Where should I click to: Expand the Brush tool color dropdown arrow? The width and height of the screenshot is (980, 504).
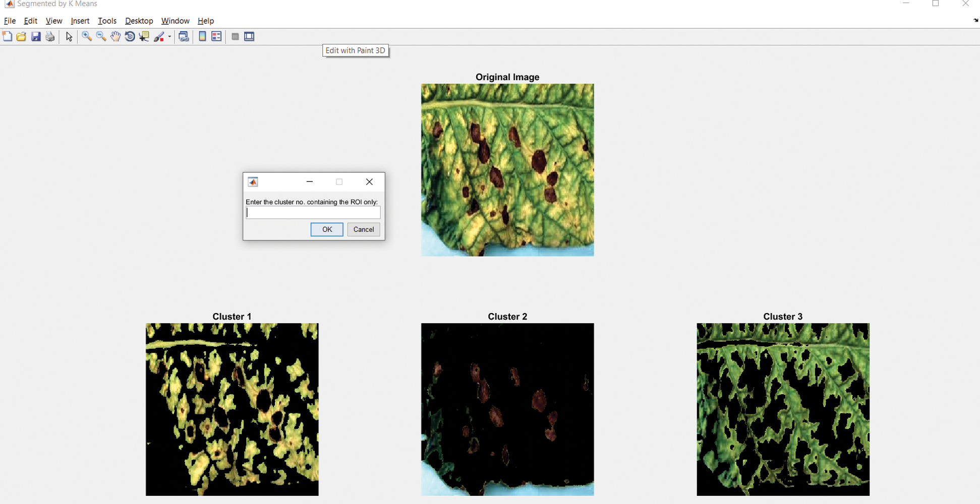pos(169,37)
